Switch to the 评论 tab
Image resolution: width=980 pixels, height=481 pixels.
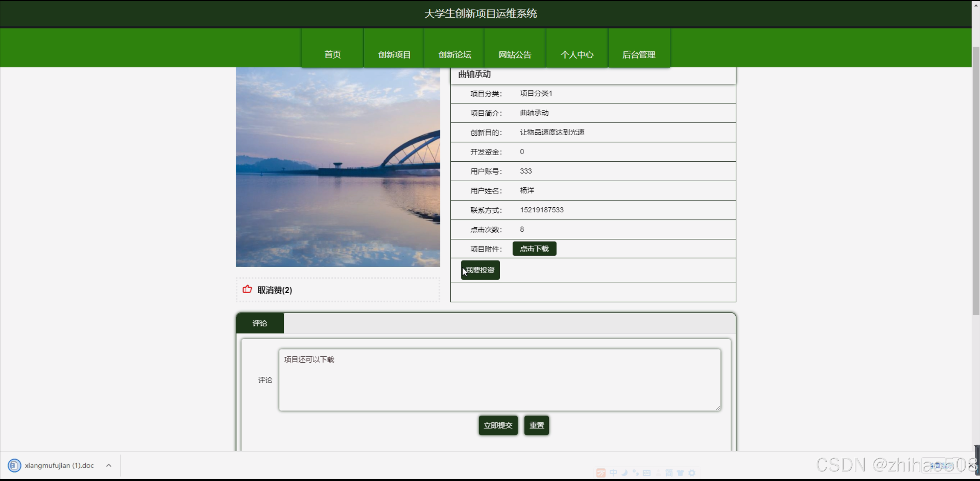click(260, 323)
